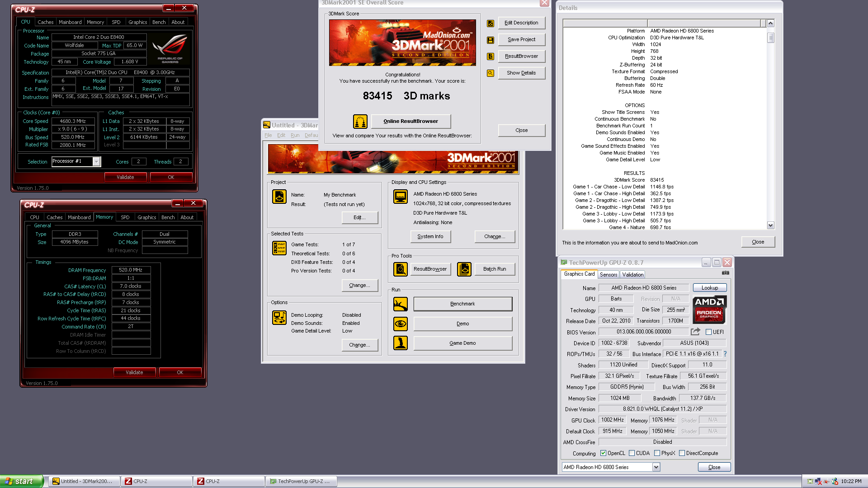Open the About tab in lower CPU-Z
The image size is (868, 488).
187,217
